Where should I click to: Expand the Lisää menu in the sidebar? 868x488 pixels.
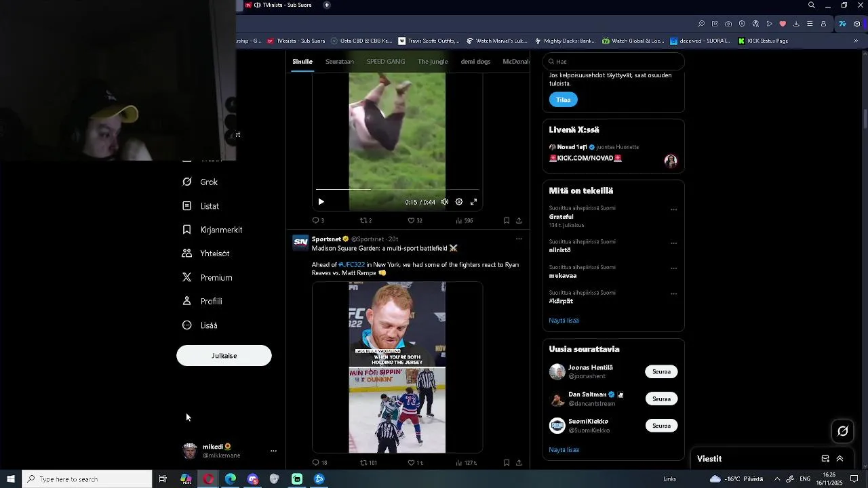click(200, 325)
